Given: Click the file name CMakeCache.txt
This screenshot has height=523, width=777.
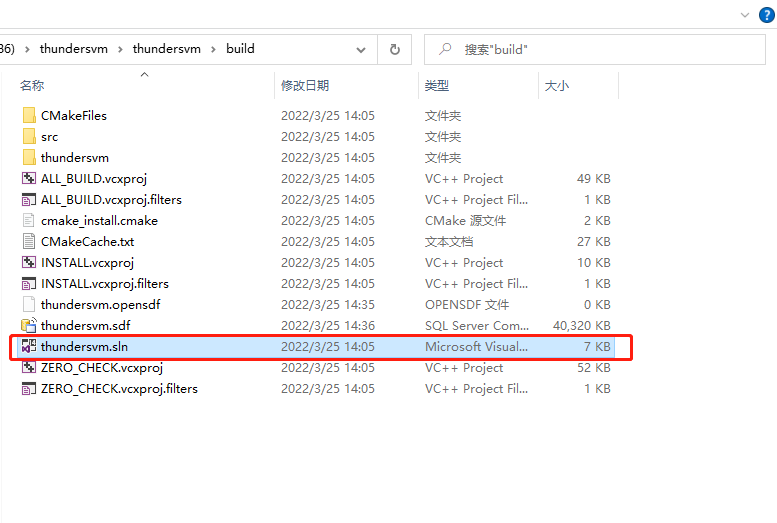Looking at the screenshot, I should 88,241.
